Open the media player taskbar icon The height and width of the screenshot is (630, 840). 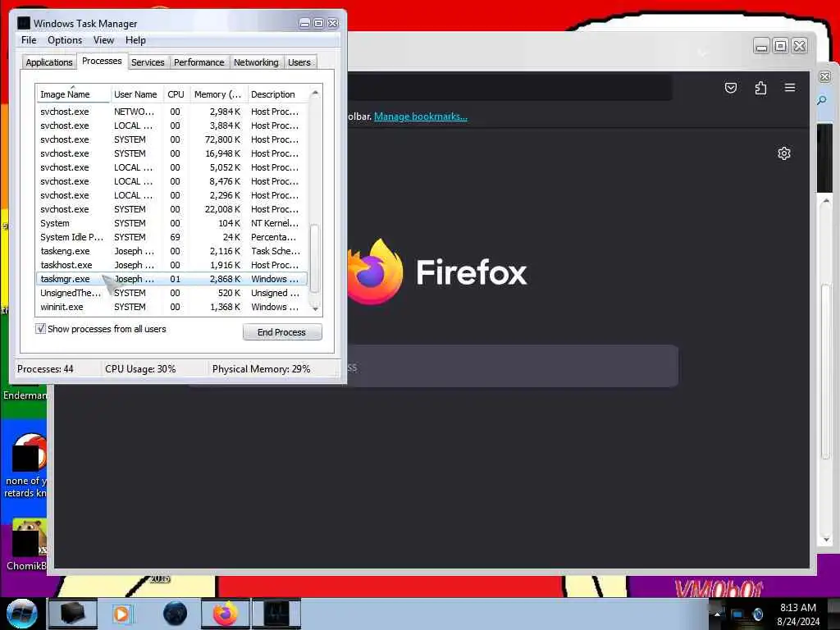point(122,614)
